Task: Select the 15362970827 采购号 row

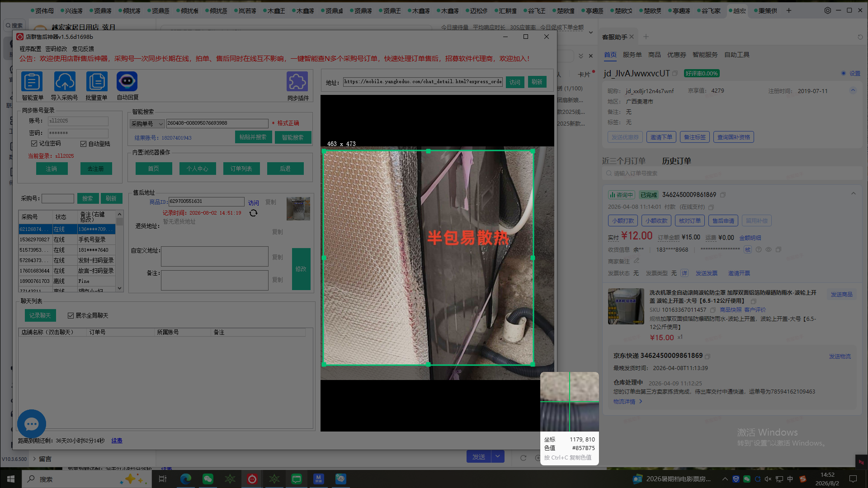Action: (x=67, y=239)
